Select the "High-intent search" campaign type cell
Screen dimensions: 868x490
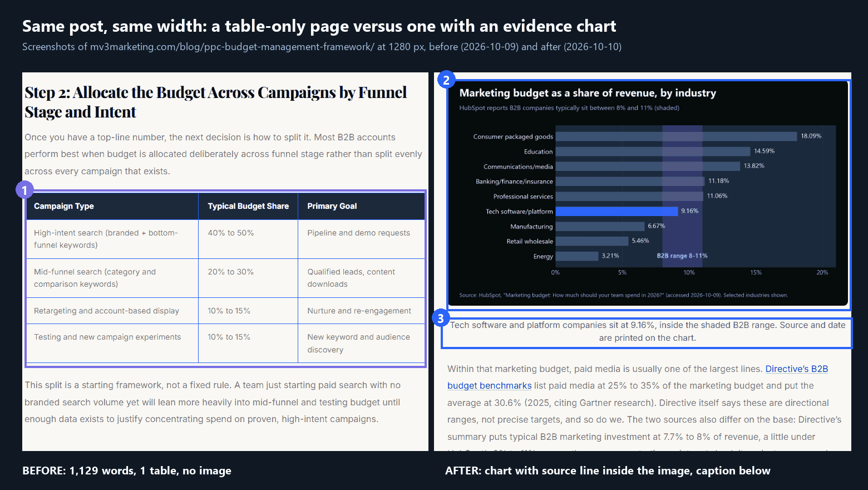coord(112,239)
